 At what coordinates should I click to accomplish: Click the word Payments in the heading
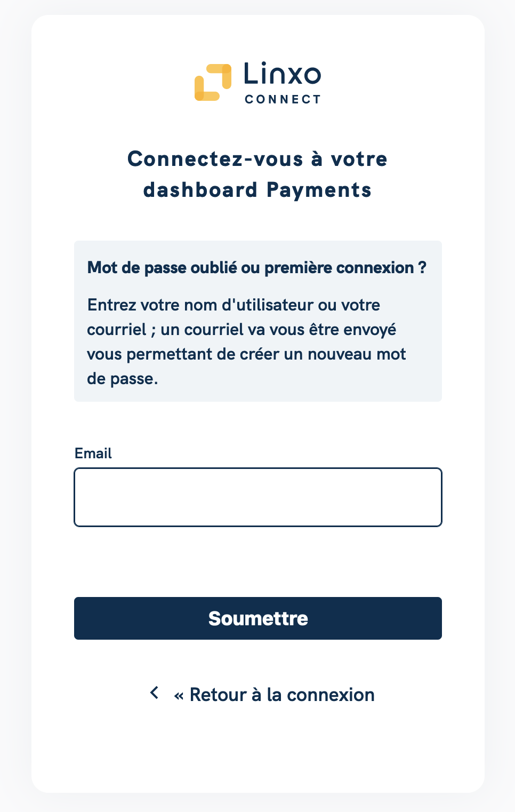click(x=319, y=190)
